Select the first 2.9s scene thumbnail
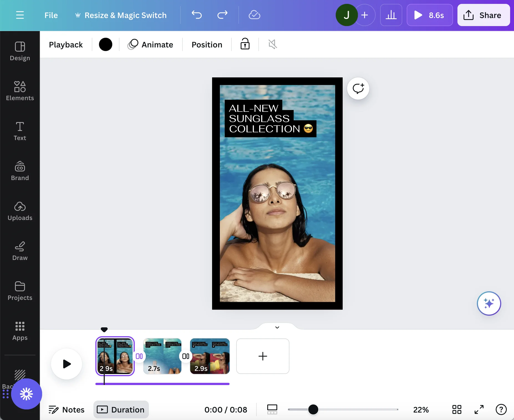 tap(115, 356)
